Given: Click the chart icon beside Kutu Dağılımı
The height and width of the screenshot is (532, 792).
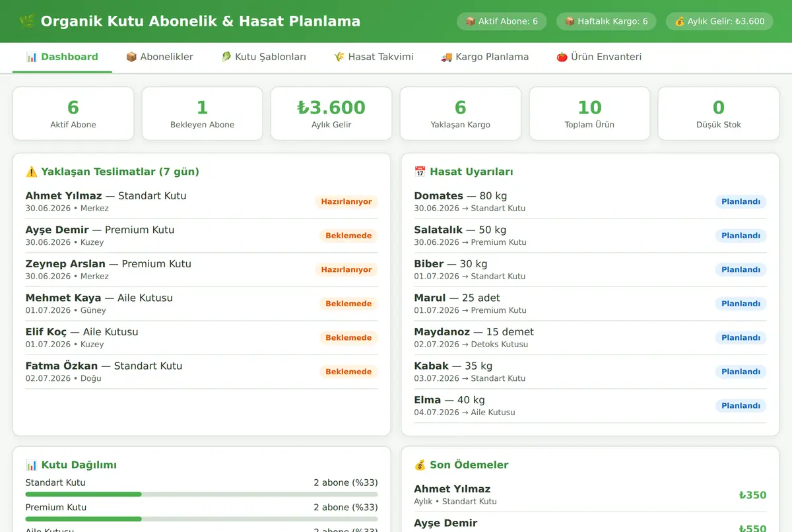Looking at the screenshot, I should click(x=32, y=465).
